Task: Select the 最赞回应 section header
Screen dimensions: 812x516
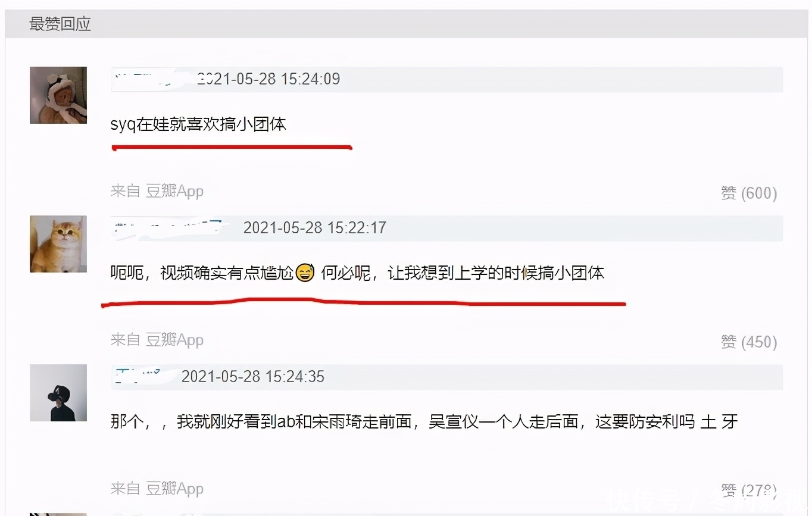Action: click(60, 24)
